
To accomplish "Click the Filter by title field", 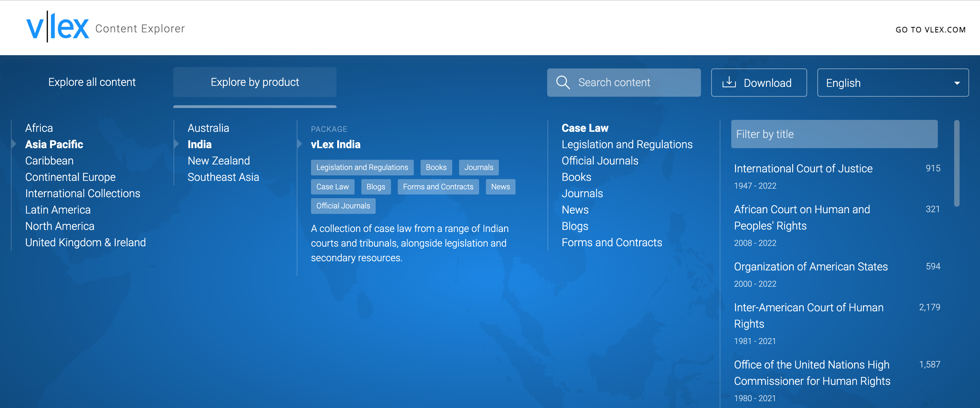I will tap(834, 134).
